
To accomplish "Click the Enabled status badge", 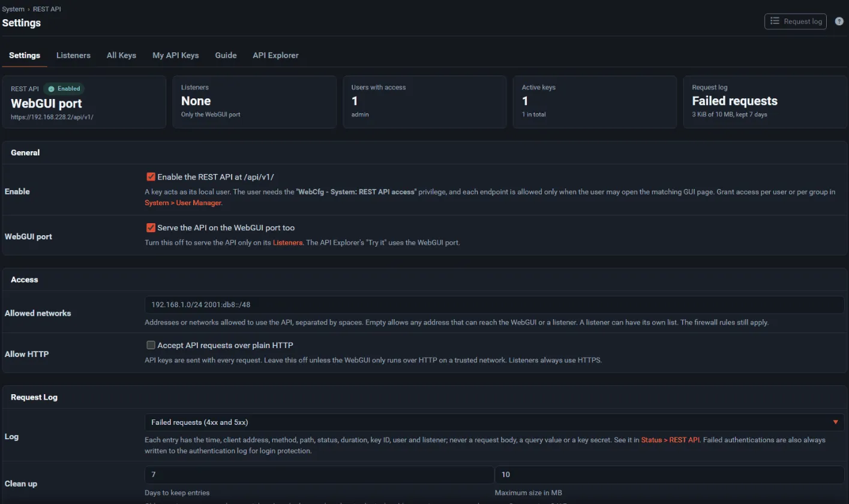I will [64, 88].
